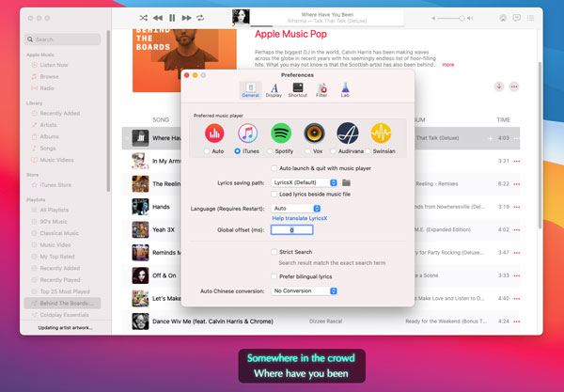
Task: Show lyrics panel icon in Music
Action: [x=516, y=18]
